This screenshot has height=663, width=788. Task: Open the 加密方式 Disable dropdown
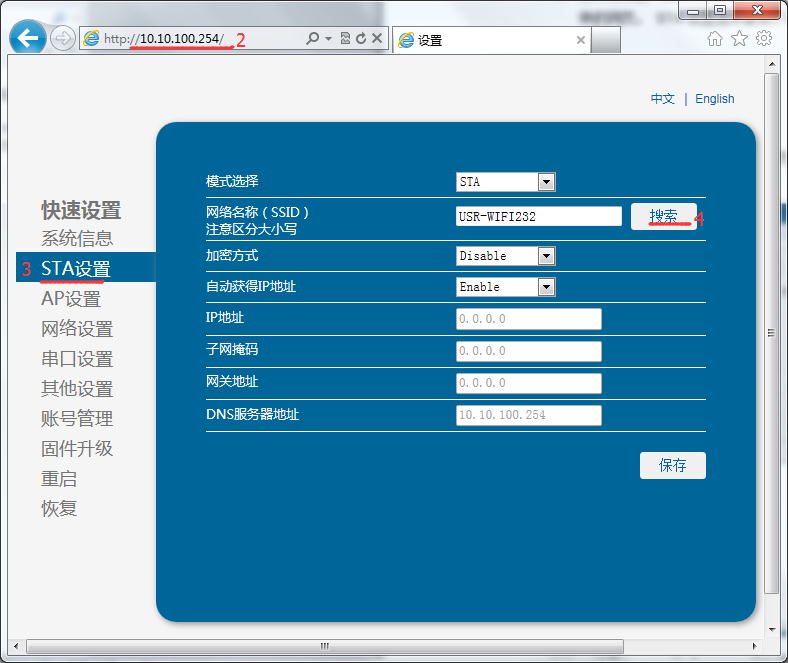tap(546, 256)
